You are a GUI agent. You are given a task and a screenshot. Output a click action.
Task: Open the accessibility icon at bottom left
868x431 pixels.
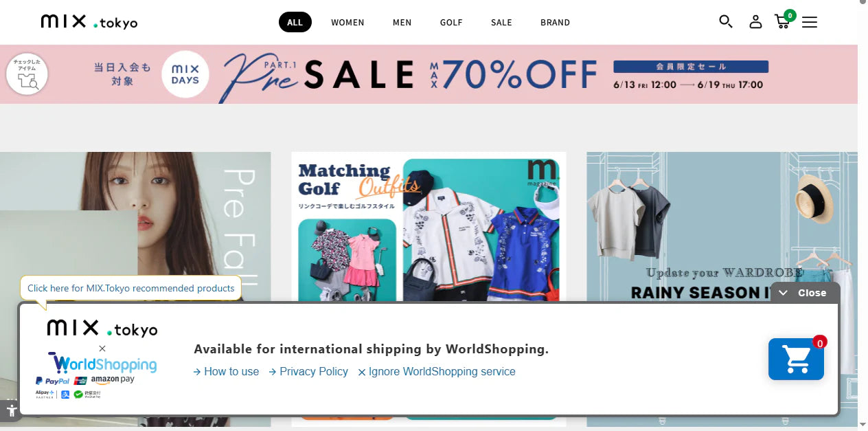click(x=10, y=410)
